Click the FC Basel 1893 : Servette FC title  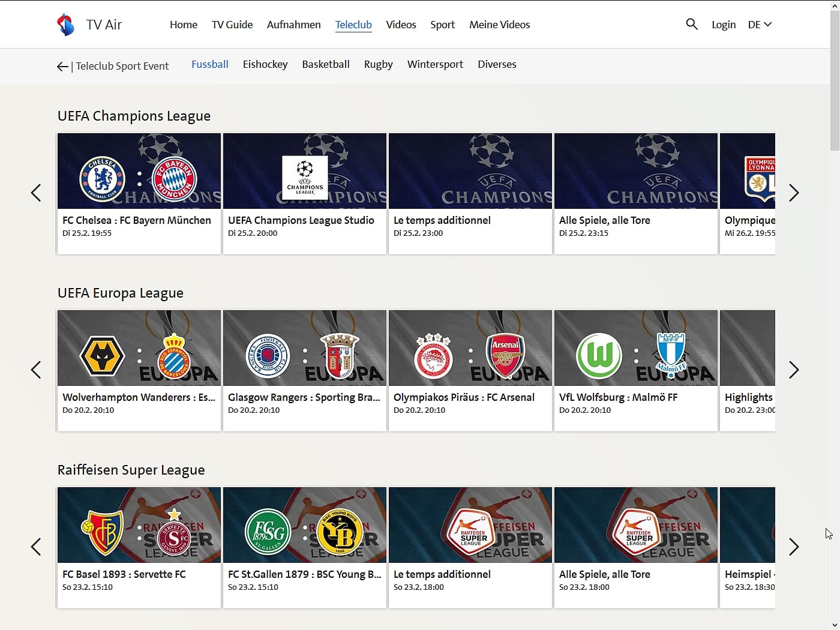pyautogui.click(x=124, y=574)
